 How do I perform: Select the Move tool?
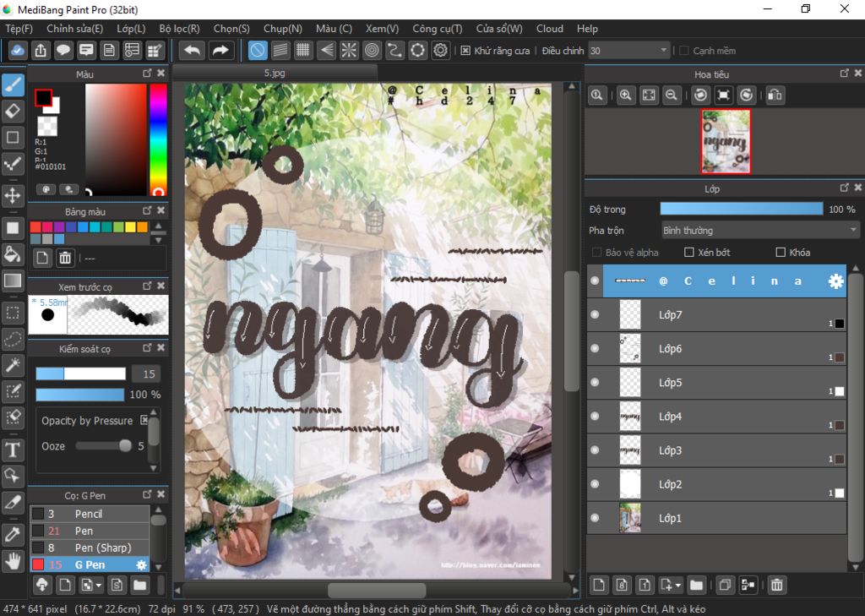pos(13,195)
